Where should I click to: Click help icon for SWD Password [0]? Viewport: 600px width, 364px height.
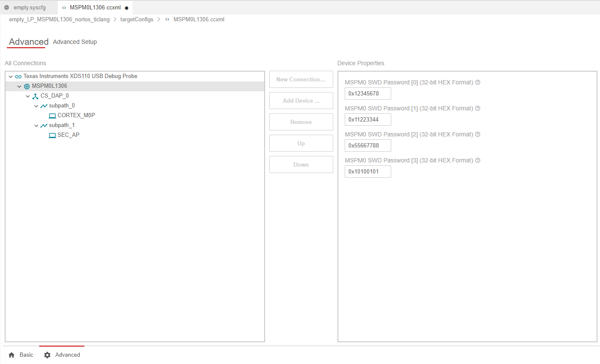coord(478,82)
